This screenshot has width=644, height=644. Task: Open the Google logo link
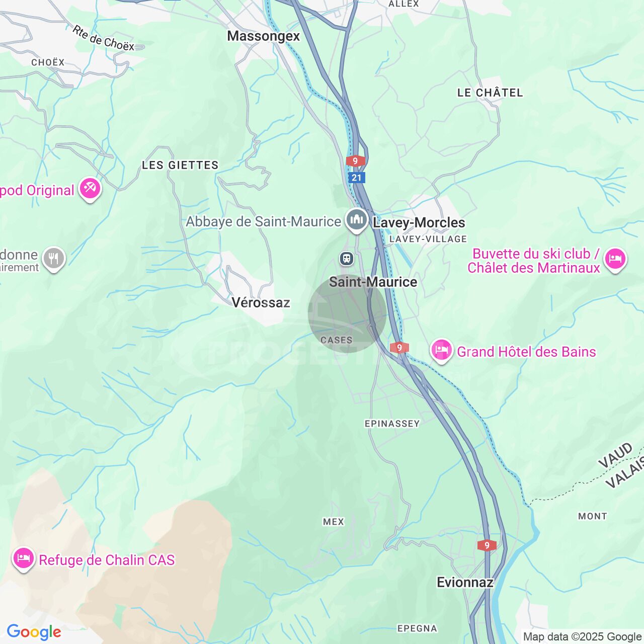click(34, 632)
